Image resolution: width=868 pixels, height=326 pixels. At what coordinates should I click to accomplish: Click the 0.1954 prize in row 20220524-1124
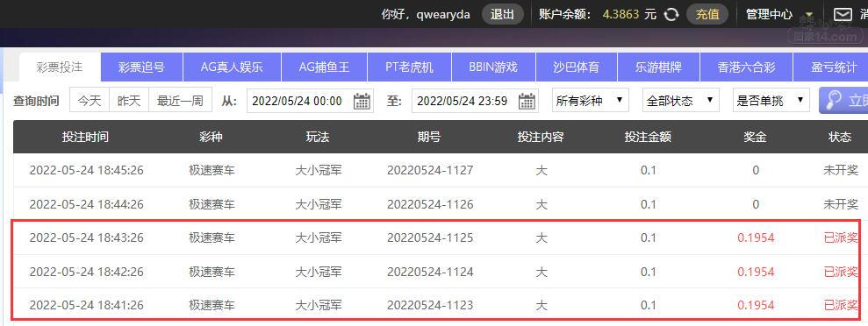(756, 272)
